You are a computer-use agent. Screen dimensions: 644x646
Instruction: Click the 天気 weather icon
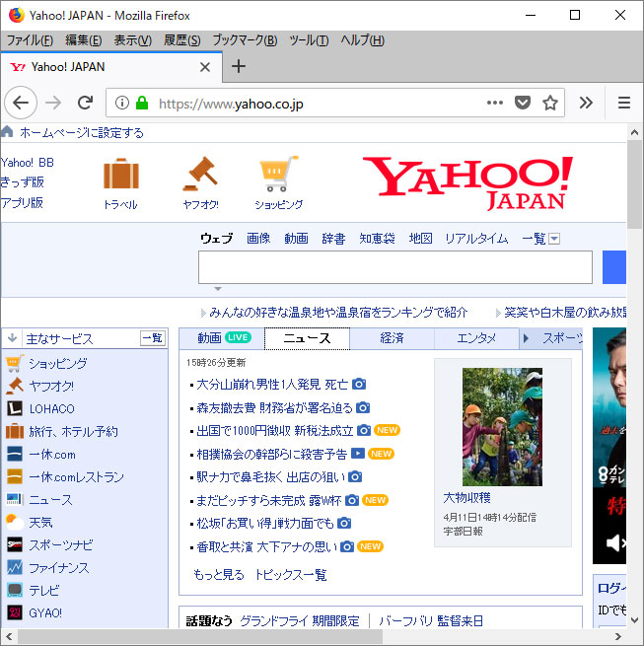tap(15, 523)
